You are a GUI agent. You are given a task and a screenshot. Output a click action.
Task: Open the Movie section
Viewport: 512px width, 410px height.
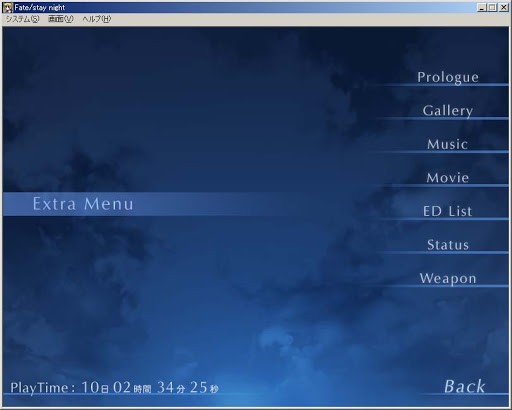[448, 178]
